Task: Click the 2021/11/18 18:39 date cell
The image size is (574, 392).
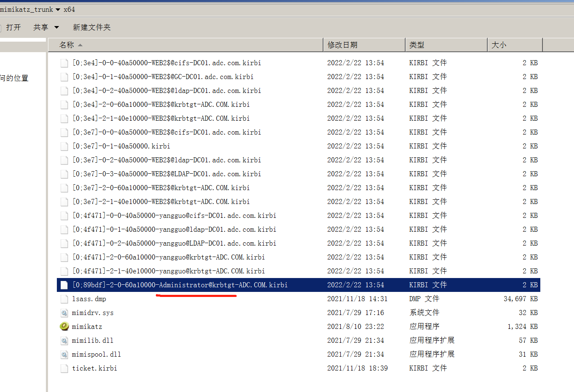Action: pyautogui.click(x=357, y=368)
